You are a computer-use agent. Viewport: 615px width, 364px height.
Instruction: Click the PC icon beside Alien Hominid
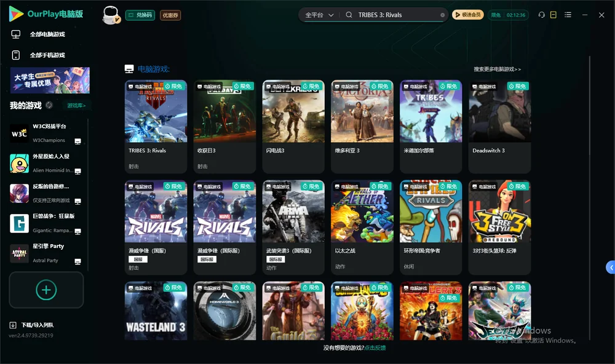coord(77,172)
